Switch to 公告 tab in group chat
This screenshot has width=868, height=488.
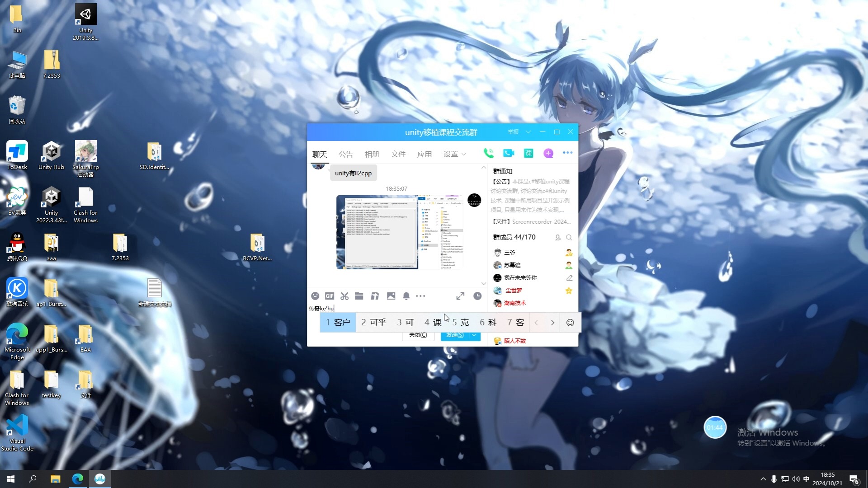[x=346, y=154]
